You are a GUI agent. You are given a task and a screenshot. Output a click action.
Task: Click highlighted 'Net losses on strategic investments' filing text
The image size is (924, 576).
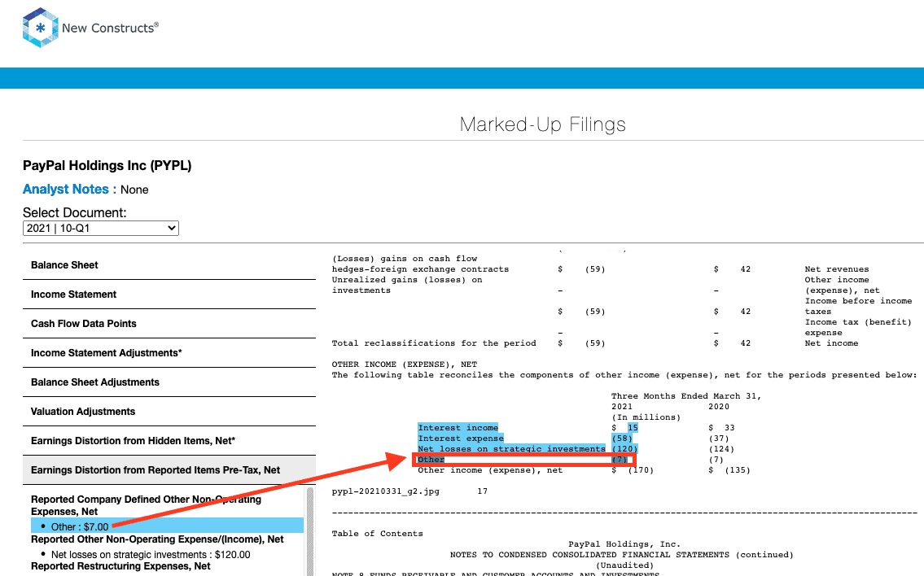[511, 449]
